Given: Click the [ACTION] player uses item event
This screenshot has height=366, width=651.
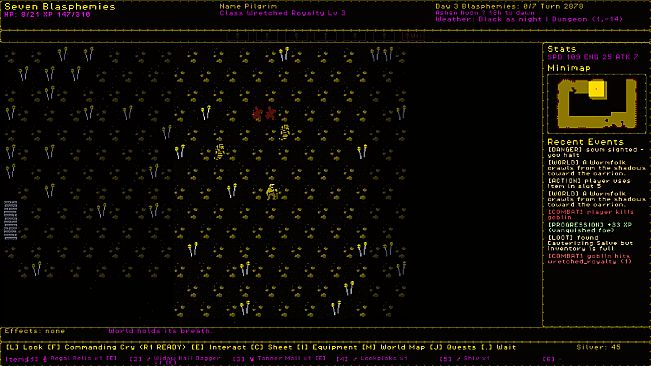Looking at the screenshot, I should click(x=589, y=183).
